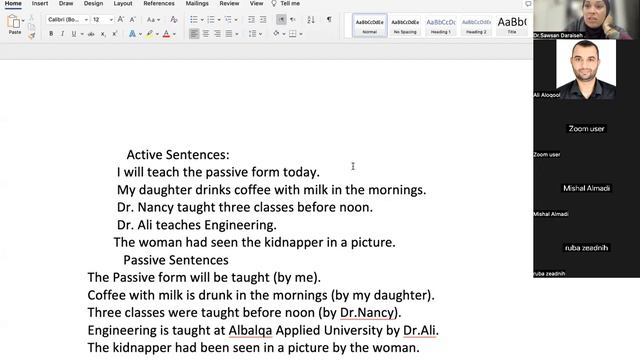Apply the Normal style

[x=369, y=26]
